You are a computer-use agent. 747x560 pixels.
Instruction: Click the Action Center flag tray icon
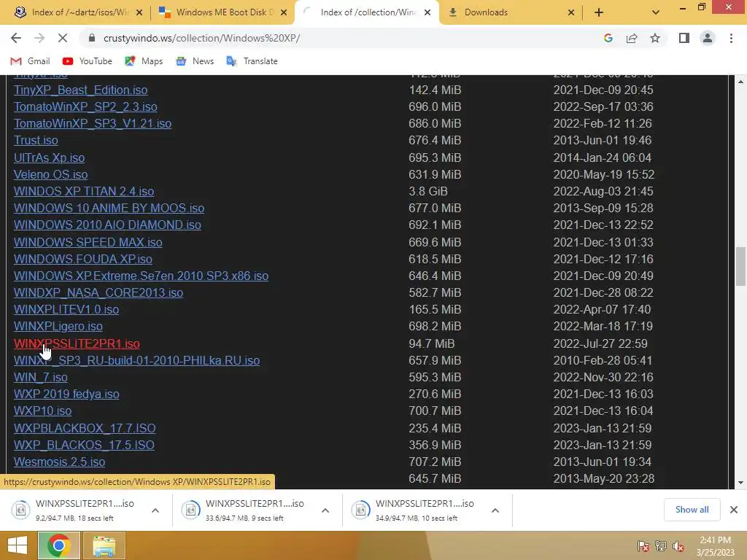pyautogui.click(x=643, y=546)
